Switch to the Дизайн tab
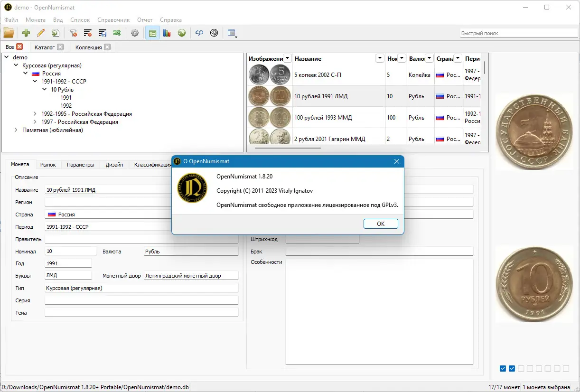 (114, 165)
